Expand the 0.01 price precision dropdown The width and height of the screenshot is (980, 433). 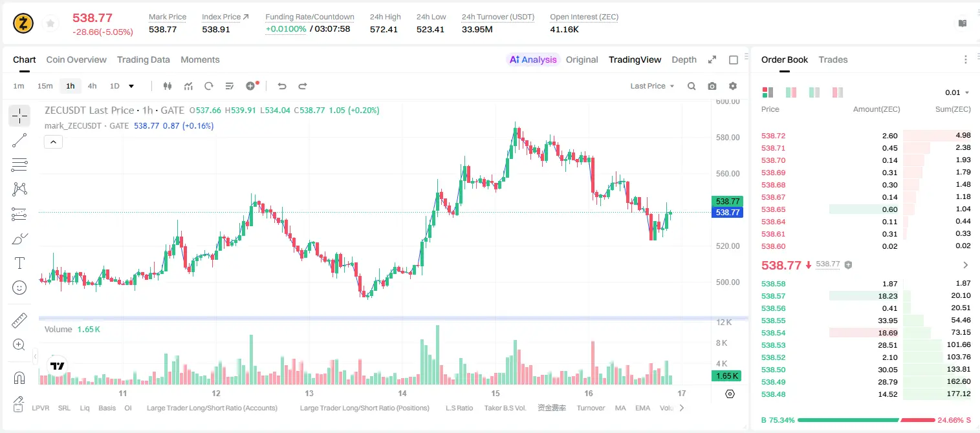(x=957, y=92)
